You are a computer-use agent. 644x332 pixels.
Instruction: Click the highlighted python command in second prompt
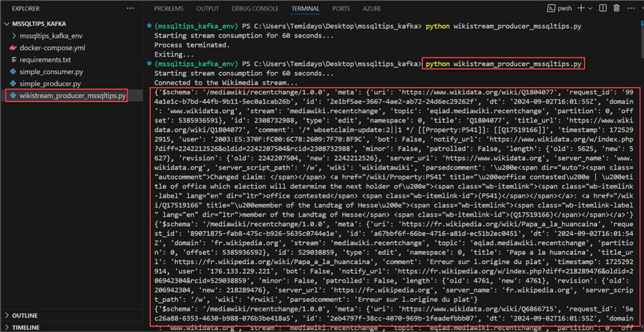coord(503,64)
